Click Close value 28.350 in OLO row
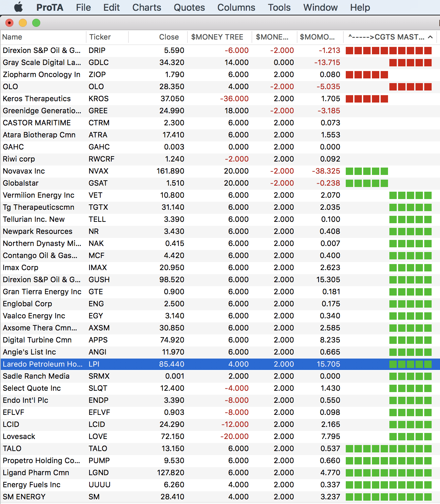Screen dimensions: 440x504 172,87
